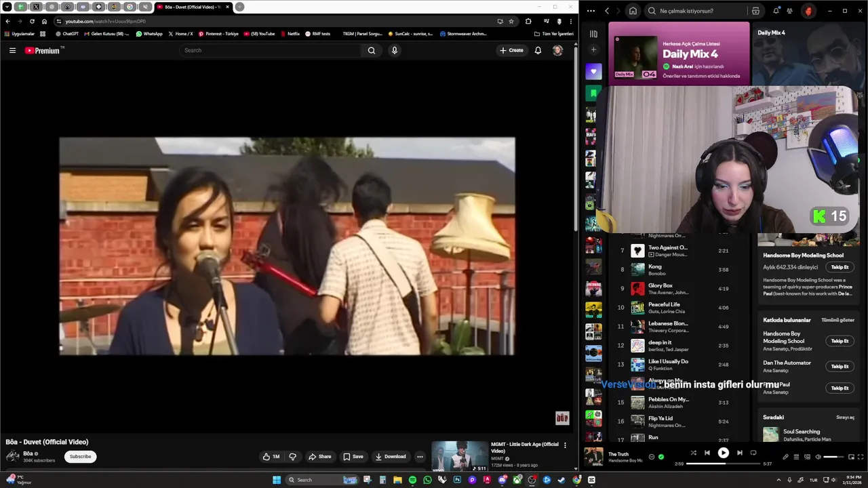868x488 pixels.
Task: Like the Bôa Duvet video
Action: (271, 457)
